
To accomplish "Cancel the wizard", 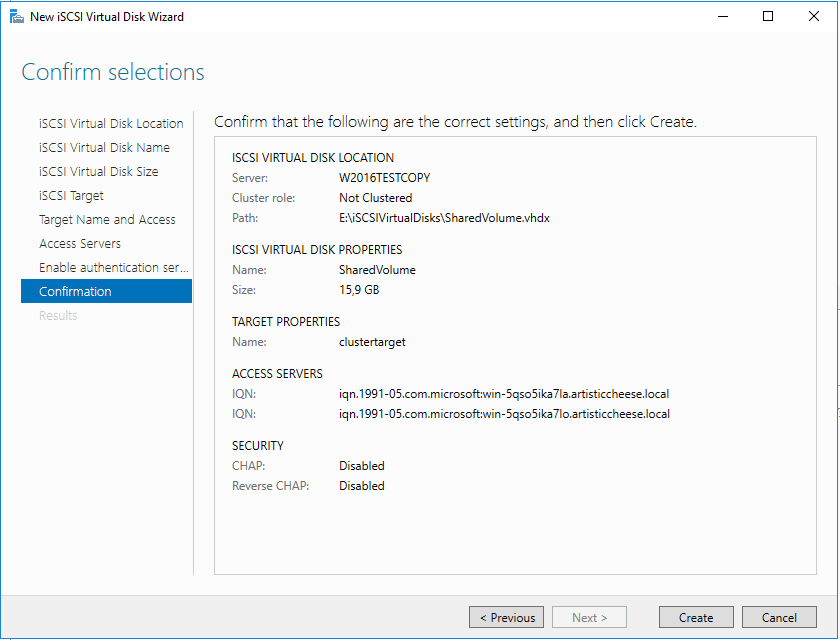I will [778, 618].
